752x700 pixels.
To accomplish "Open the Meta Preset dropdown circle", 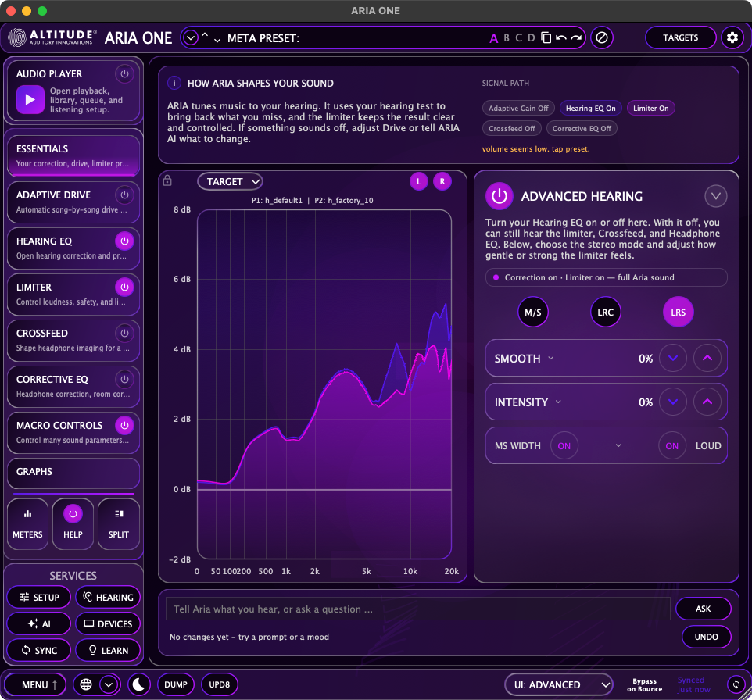I will click(191, 37).
